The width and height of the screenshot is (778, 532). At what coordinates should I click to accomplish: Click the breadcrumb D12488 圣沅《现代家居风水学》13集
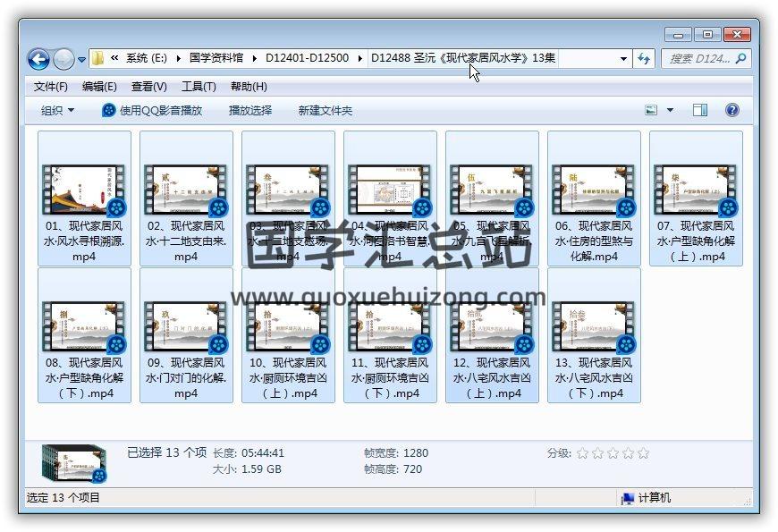click(463, 58)
